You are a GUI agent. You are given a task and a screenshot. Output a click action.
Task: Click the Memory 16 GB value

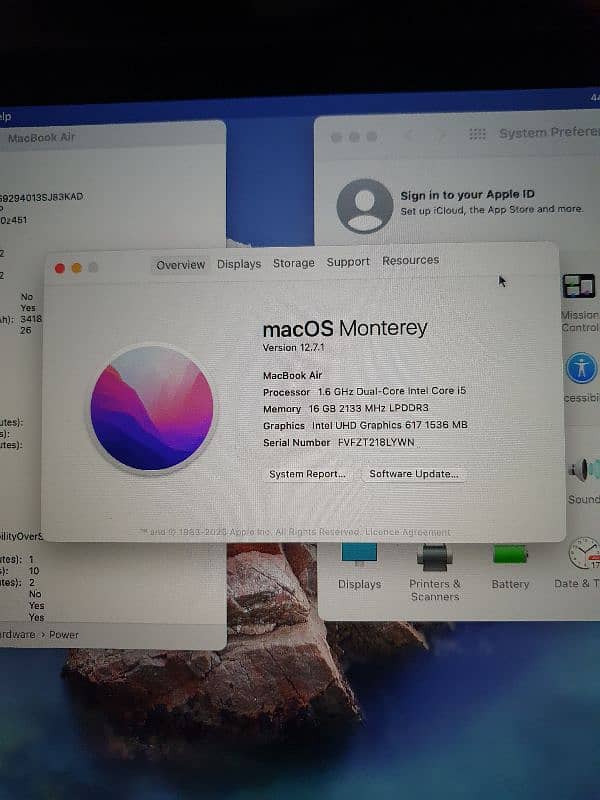pyautogui.click(x=368, y=408)
